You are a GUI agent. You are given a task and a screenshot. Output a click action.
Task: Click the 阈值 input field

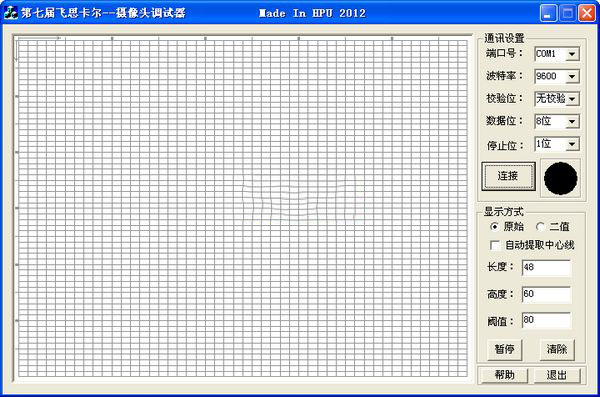pyautogui.click(x=546, y=320)
